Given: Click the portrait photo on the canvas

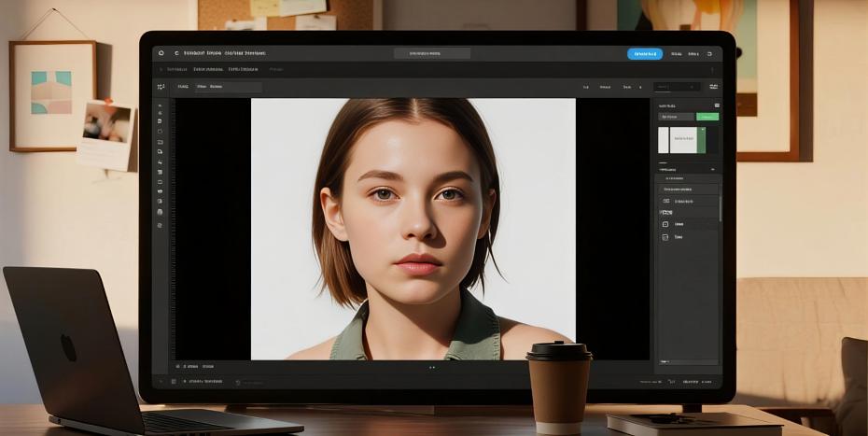Looking at the screenshot, I should (413, 229).
